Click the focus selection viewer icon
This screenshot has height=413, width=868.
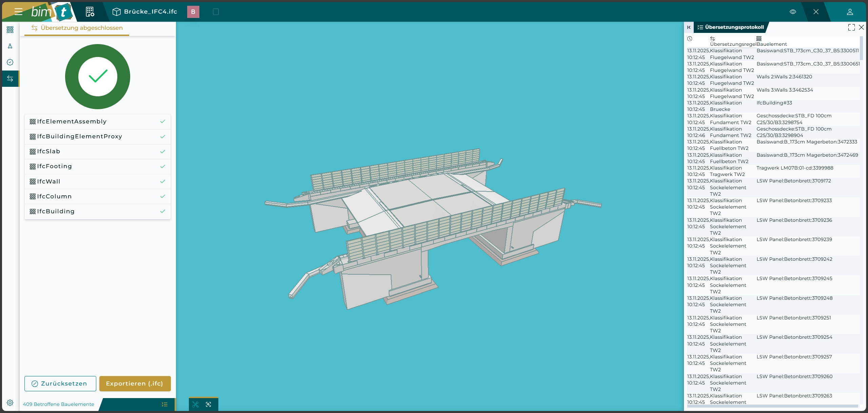pos(209,404)
